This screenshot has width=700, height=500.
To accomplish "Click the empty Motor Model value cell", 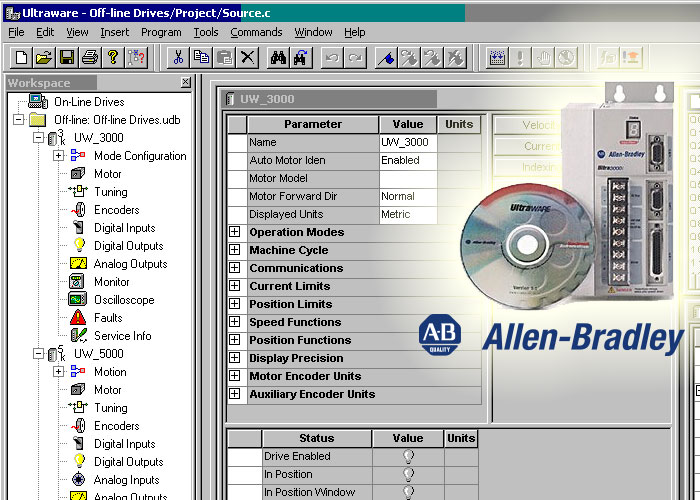I will tap(408, 179).
